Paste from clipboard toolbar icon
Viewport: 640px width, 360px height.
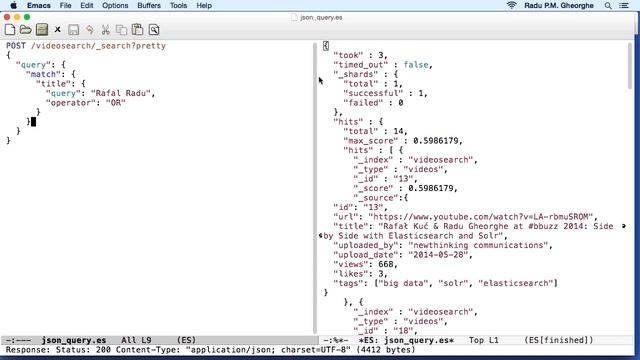pos(138,30)
